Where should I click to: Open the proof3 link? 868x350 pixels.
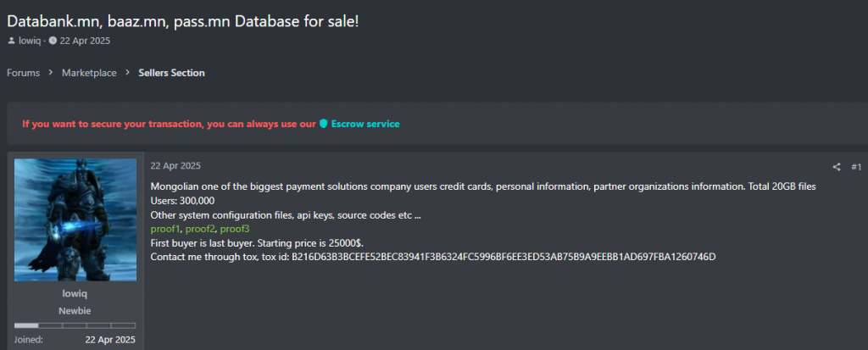click(236, 229)
